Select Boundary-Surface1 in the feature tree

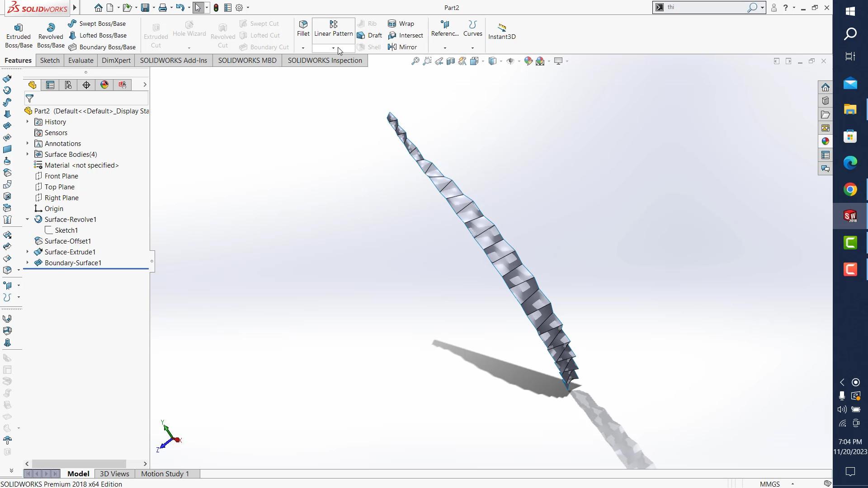(x=73, y=263)
